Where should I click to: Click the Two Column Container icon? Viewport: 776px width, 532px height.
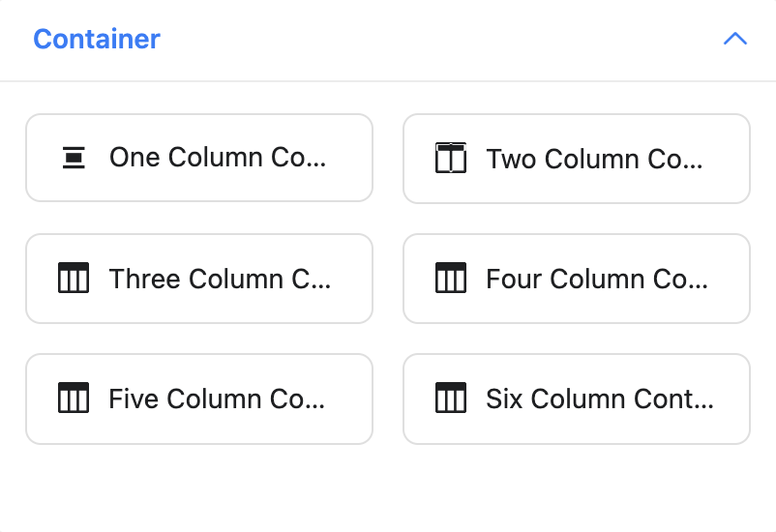(x=450, y=158)
